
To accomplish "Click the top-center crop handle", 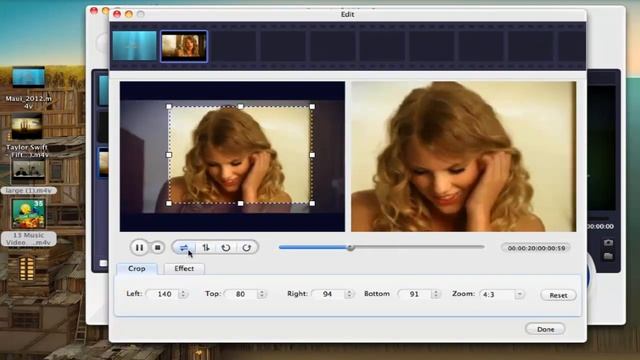I will point(240,107).
